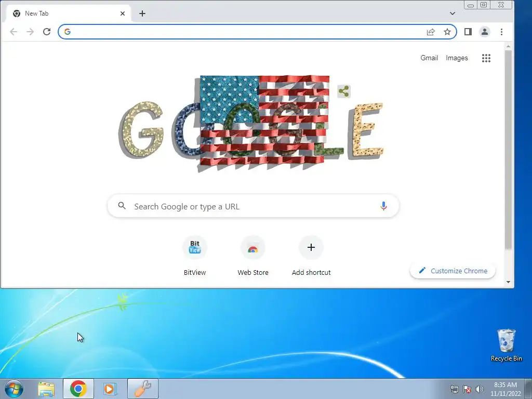Share the Veterans Day doodle

pyautogui.click(x=344, y=91)
